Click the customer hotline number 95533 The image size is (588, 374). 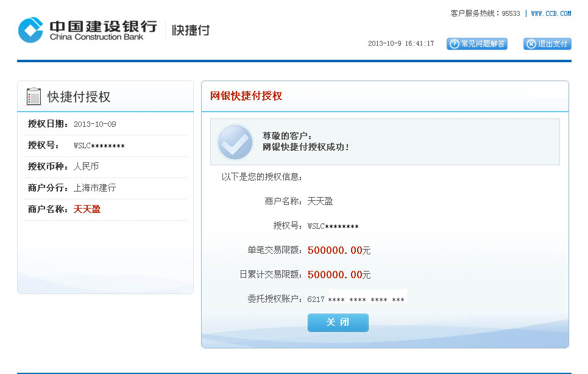pyautogui.click(x=511, y=13)
